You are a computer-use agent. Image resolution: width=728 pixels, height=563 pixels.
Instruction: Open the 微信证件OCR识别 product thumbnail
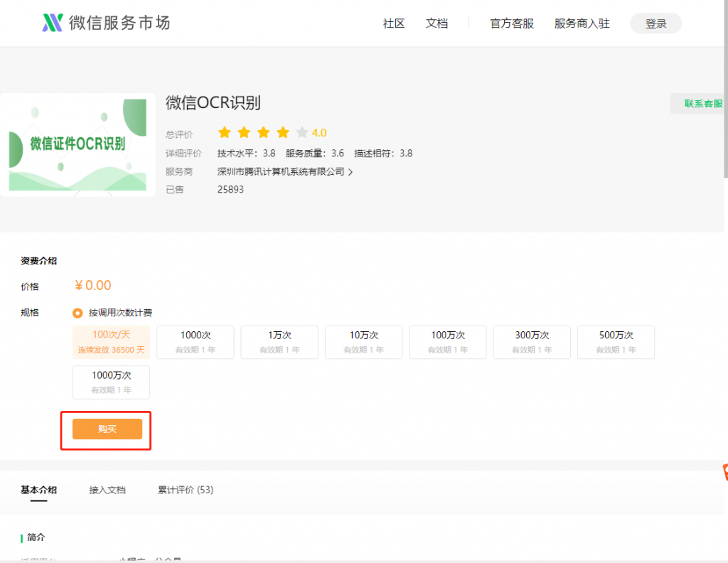point(77,145)
